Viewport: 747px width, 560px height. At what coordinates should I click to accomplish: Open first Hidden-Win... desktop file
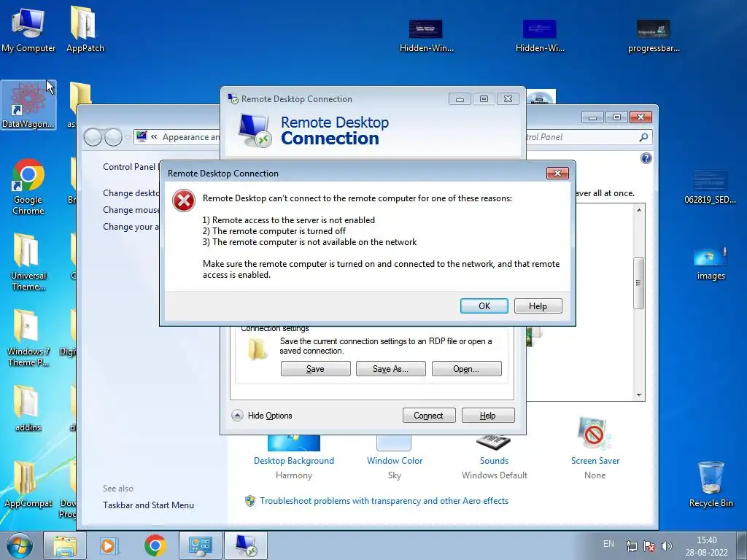pyautogui.click(x=426, y=36)
